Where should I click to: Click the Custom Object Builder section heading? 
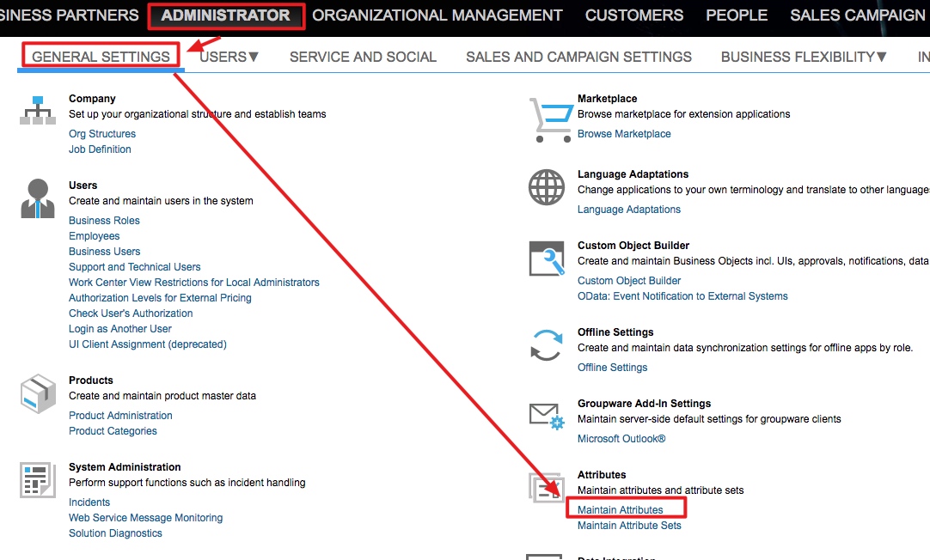[633, 246]
